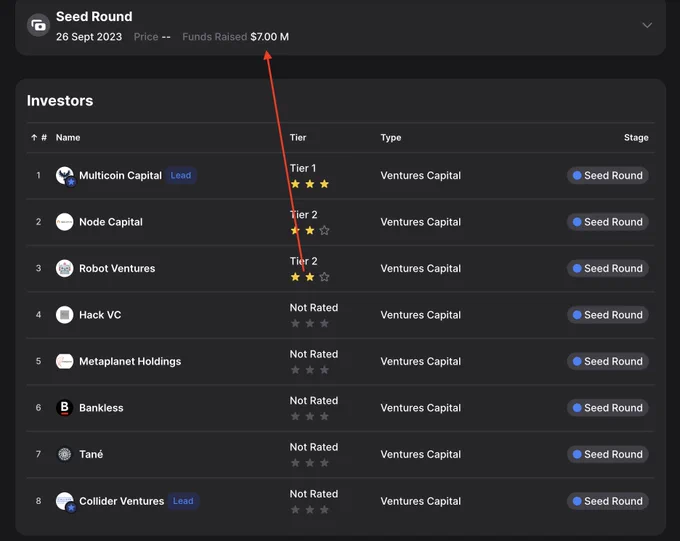
Task: Open the Metaplanet Holdings investor link
Action: (130, 361)
